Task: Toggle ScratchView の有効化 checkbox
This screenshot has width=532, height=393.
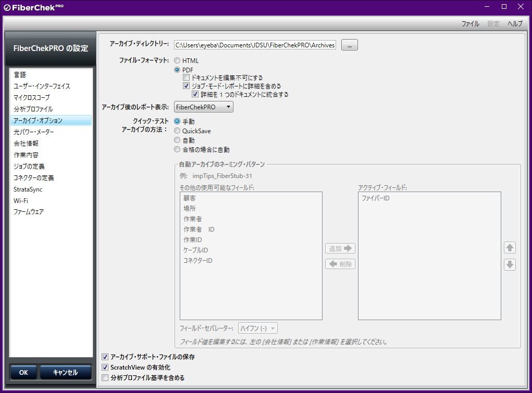Action: click(105, 367)
